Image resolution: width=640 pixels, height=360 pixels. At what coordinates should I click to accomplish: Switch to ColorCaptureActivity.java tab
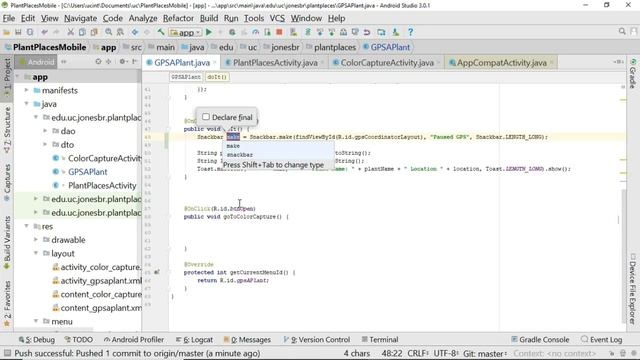387,62
